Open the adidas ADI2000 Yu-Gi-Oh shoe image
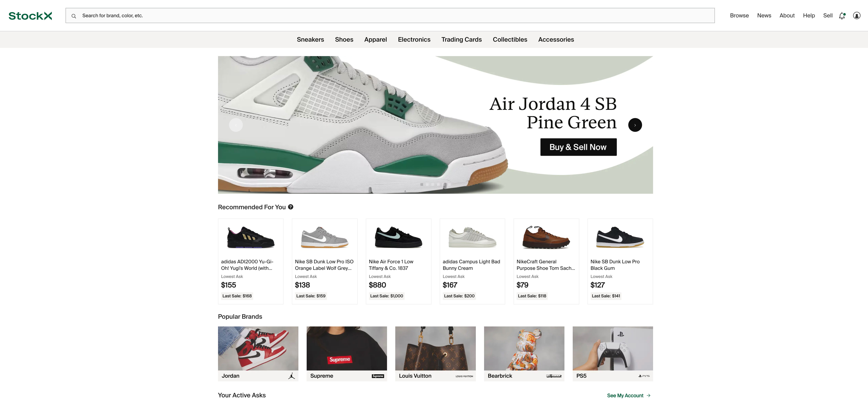Screen dimensions: 868x402 tap(251, 237)
